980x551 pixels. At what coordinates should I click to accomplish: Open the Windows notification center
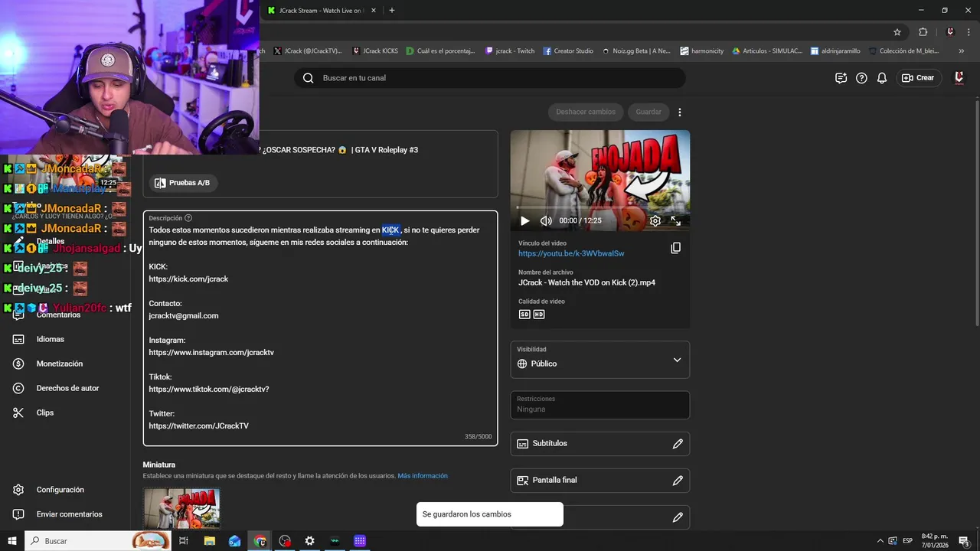964,541
